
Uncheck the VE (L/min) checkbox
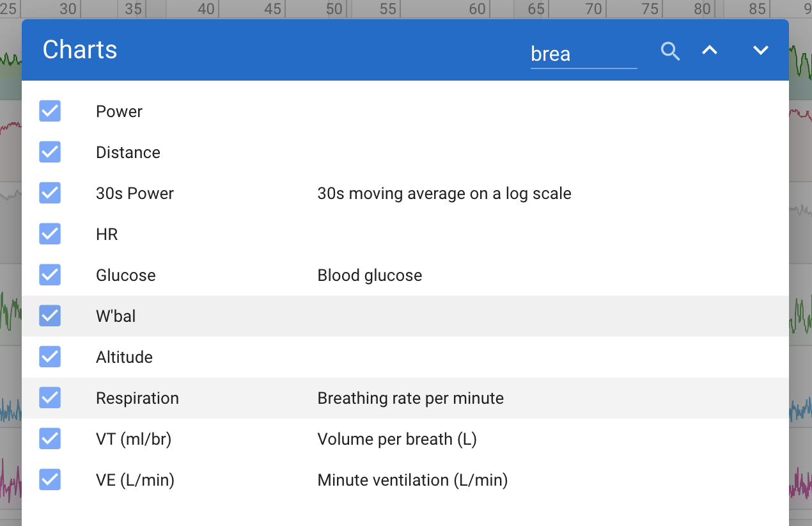click(50, 479)
